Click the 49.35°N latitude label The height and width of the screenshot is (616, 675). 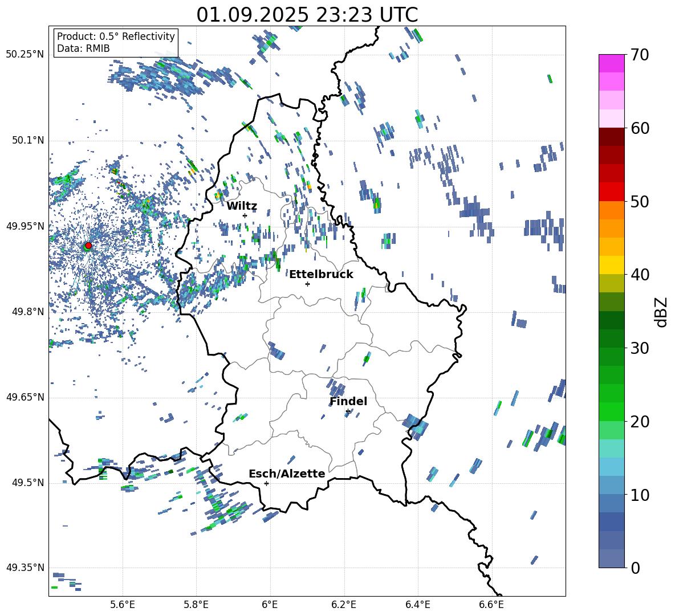(x=25, y=568)
